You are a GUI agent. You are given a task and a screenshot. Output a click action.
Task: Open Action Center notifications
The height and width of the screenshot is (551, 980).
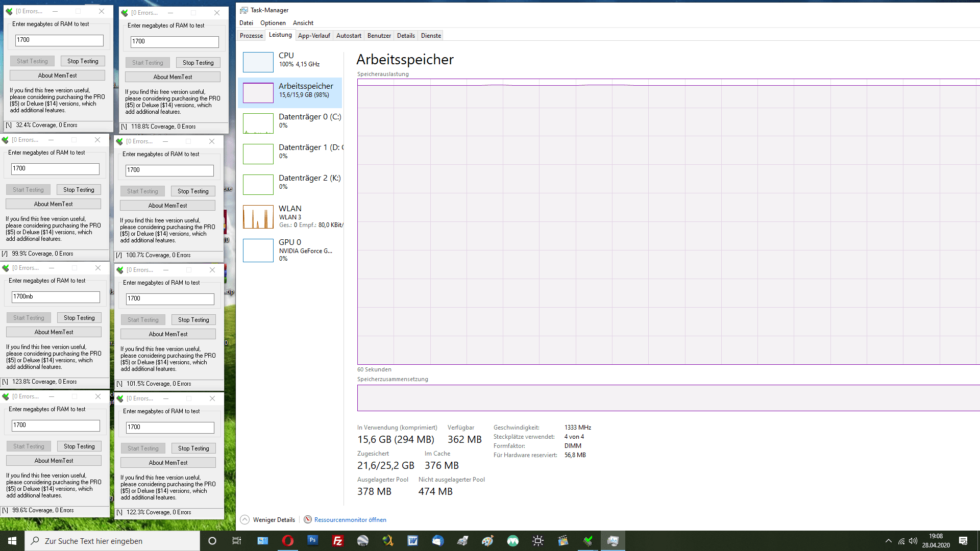[x=963, y=541]
